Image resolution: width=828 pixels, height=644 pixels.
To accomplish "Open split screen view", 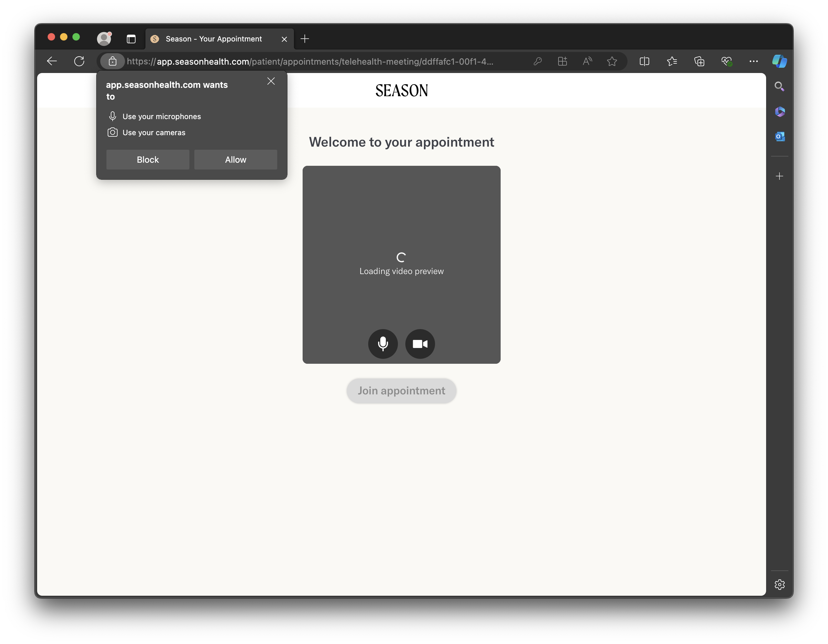I will [644, 61].
